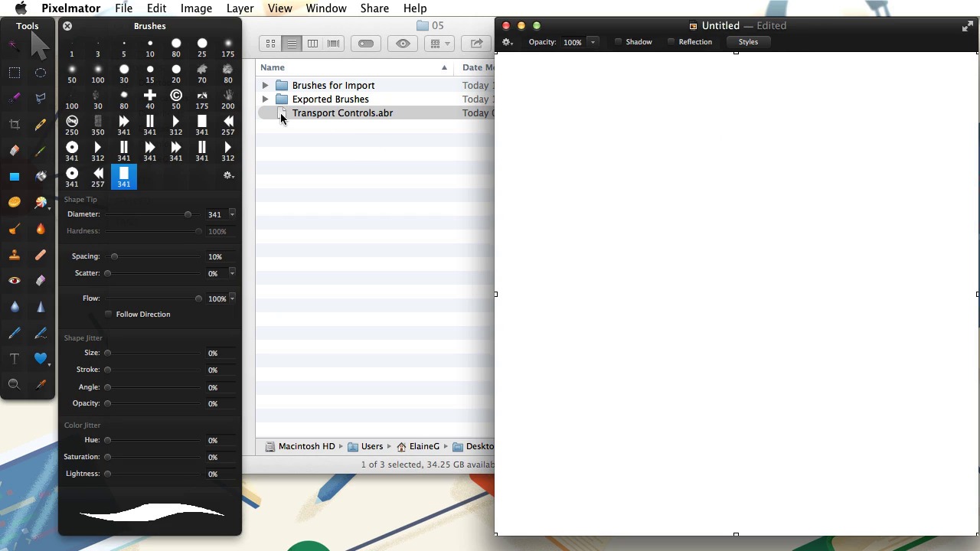Open the Diameter value dropdown
Screen dimensions: 980x551
tap(232, 214)
